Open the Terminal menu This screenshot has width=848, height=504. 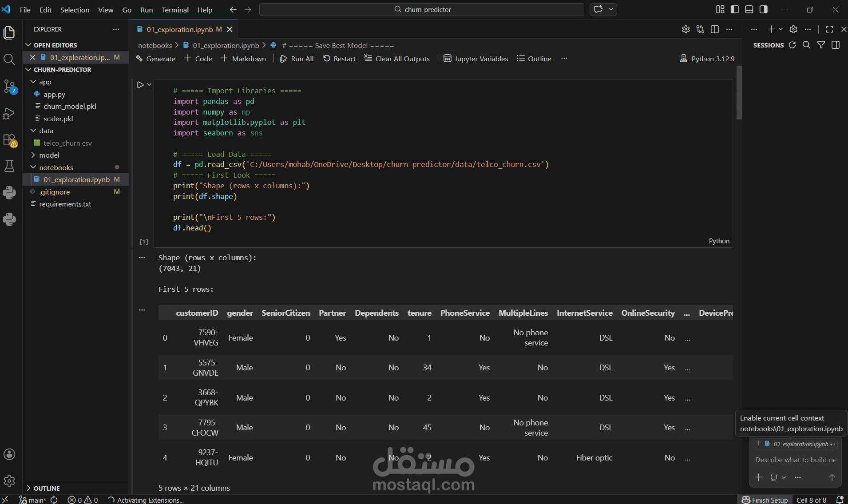175,10
